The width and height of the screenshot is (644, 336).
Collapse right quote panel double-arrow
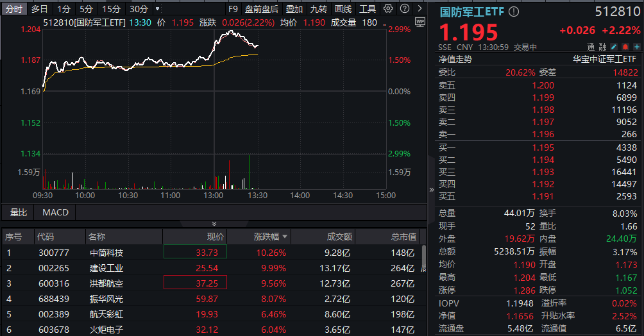click(431, 189)
